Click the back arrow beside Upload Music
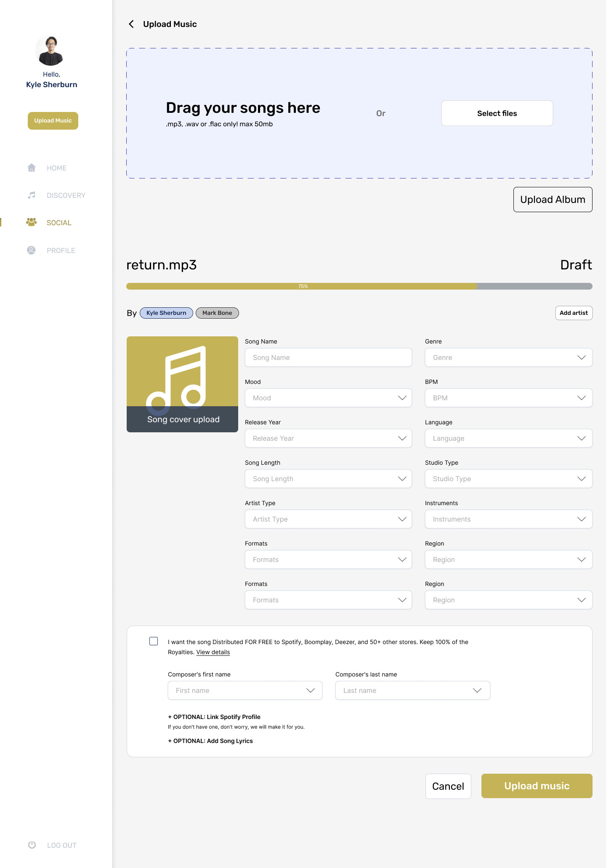 point(131,24)
